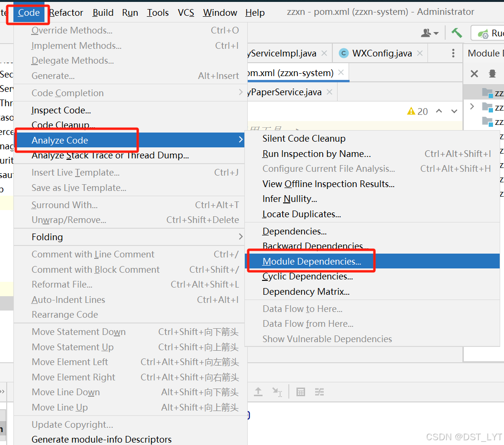Screen dimensions: 504x445
Task: Open the user avatar dropdown
Action: (430, 33)
